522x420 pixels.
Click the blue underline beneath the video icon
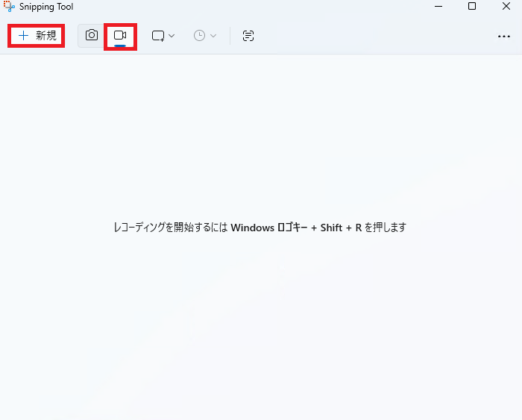[119, 46]
